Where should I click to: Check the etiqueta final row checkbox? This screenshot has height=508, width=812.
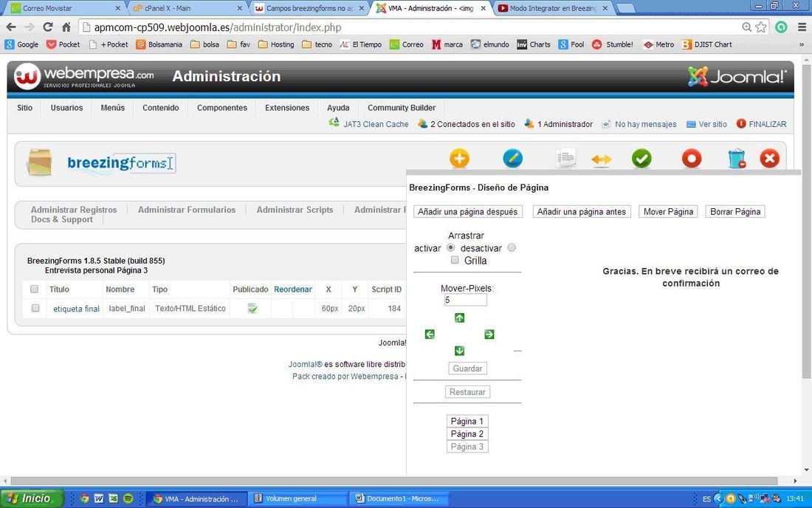coord(35,308)
